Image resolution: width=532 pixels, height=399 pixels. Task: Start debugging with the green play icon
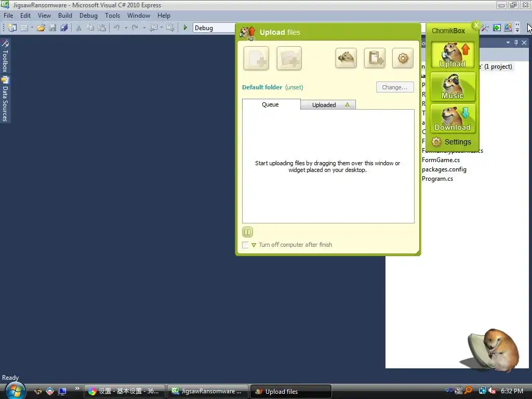185,28
